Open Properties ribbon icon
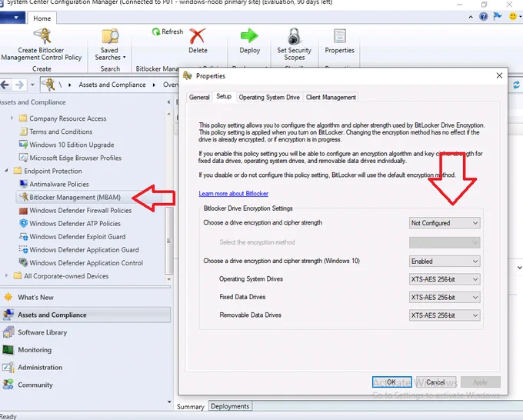Viewport: 523px width, 420px height. (x=339, y=36)
